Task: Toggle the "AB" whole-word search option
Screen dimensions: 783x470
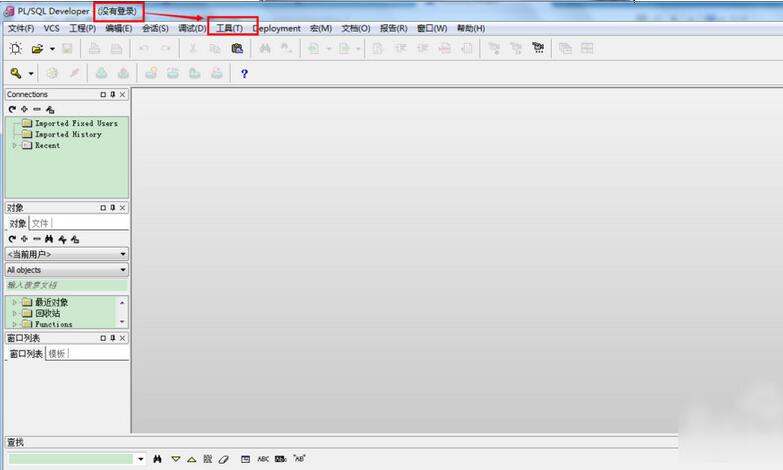Action: point(299,459)
